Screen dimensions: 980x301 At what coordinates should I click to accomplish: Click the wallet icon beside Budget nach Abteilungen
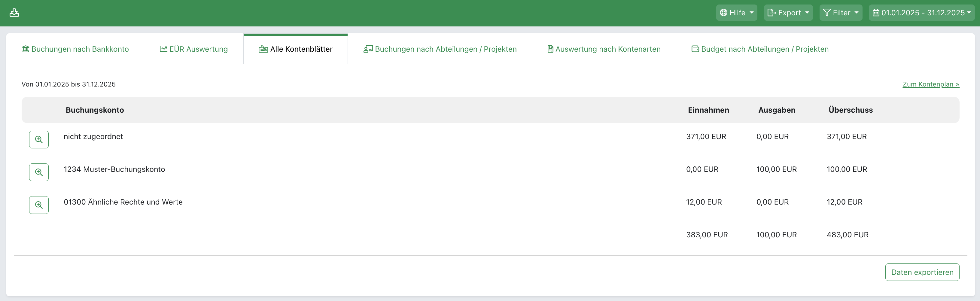click(695, 49)
